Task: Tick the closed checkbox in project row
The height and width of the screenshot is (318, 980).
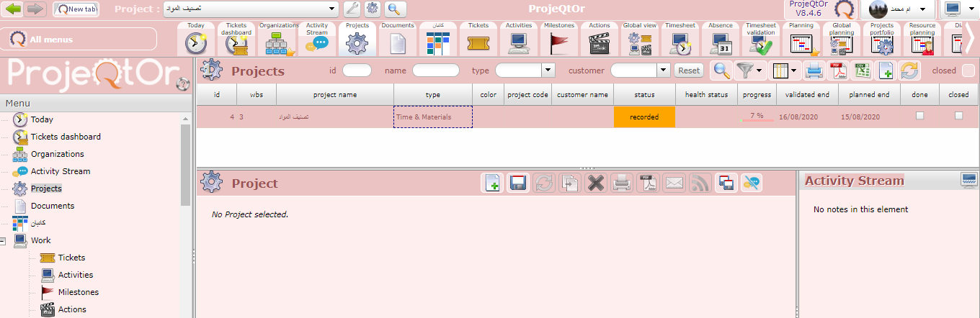Action: 958,116
